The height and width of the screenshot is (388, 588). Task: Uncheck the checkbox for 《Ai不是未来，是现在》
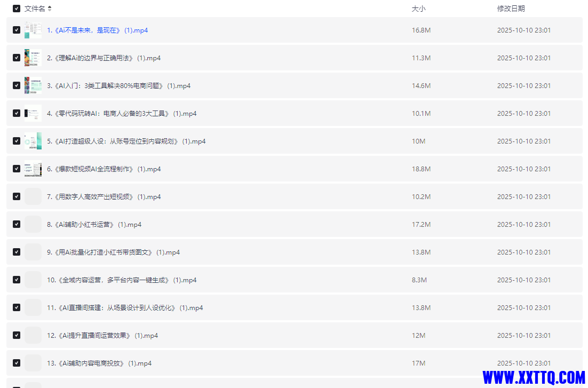[16, 30]
